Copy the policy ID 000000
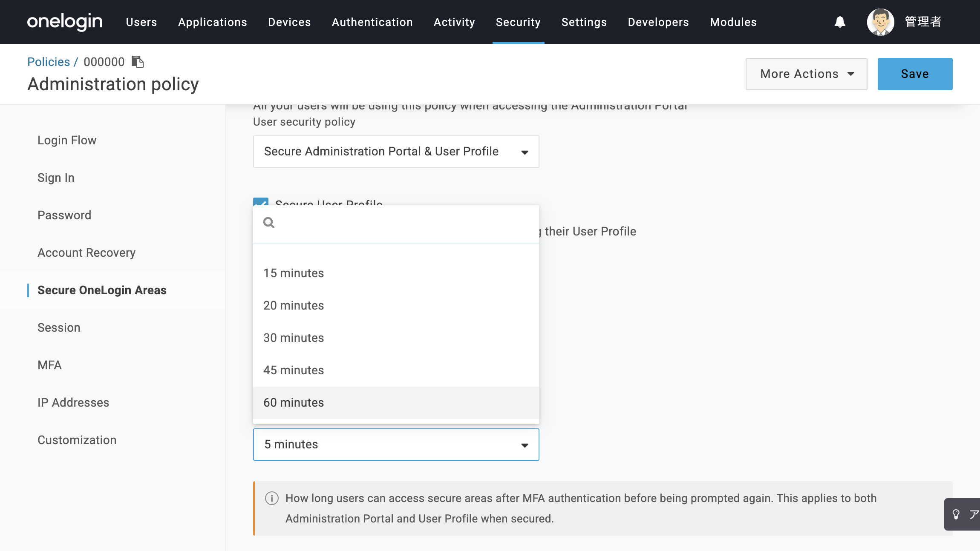 [x=138, y=62]
